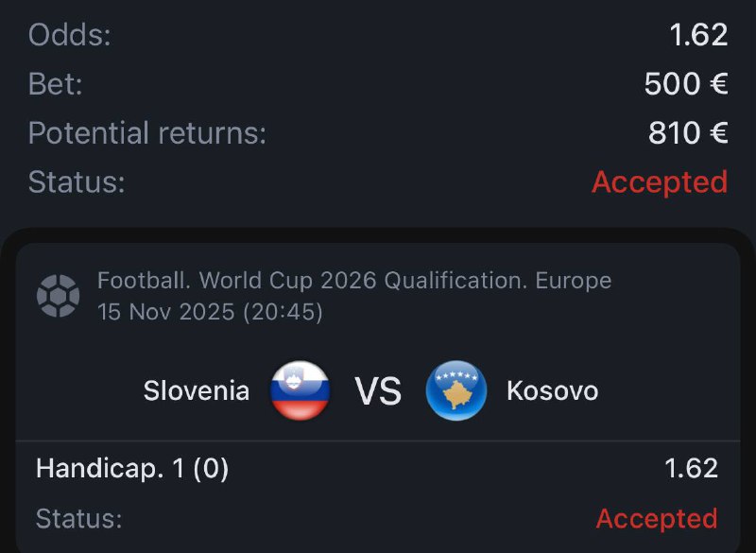The height and width of the screenshot is (553, 756).
Task: Tap the top red Accepted bet status
Action: pyautogui.click(x=659, y=181)
